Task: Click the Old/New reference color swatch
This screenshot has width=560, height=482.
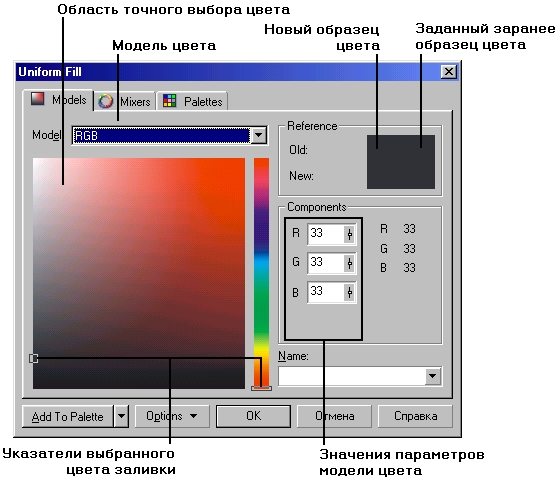Action: coord(401,162)
